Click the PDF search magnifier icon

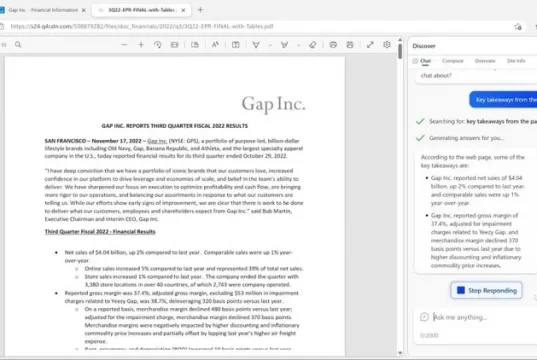pyautogui.click(x=18, y=45)
